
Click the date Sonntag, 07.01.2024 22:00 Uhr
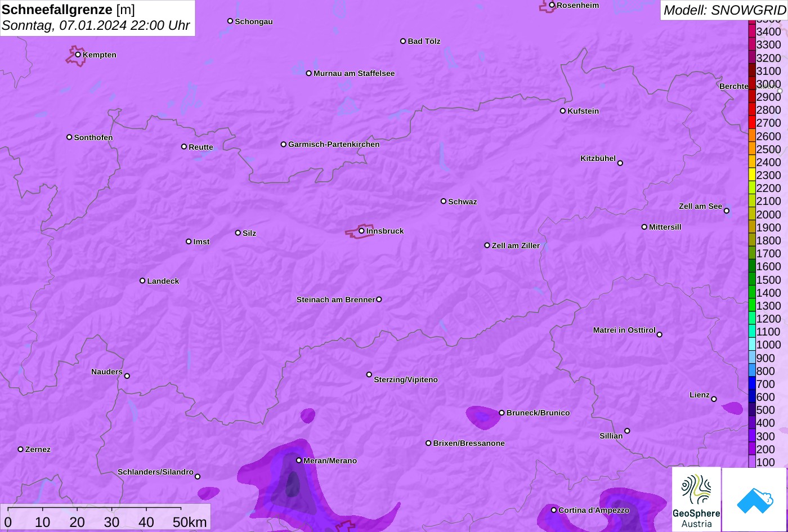pyautogui.click(x=96, y=26)
